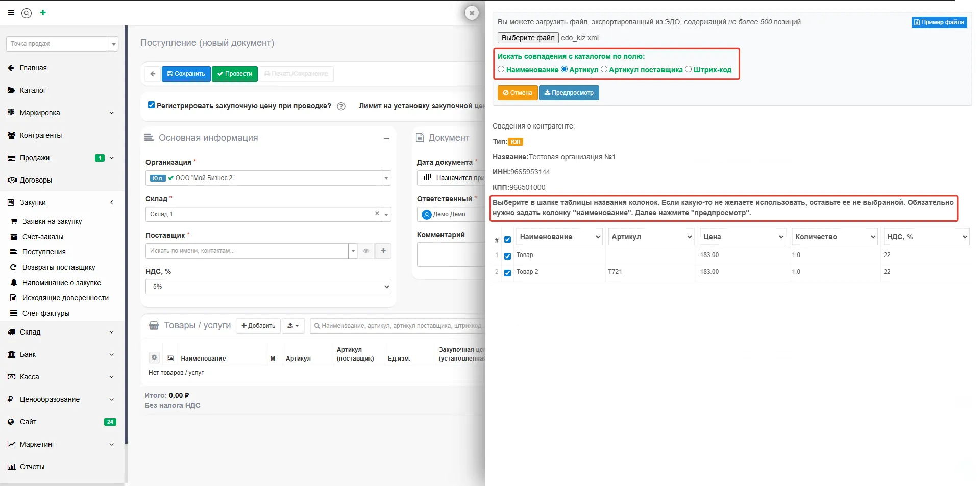The height and width of the screenshot is (486, 980).
Task: Select the Наименование radio button
Action: pos(501,69)
